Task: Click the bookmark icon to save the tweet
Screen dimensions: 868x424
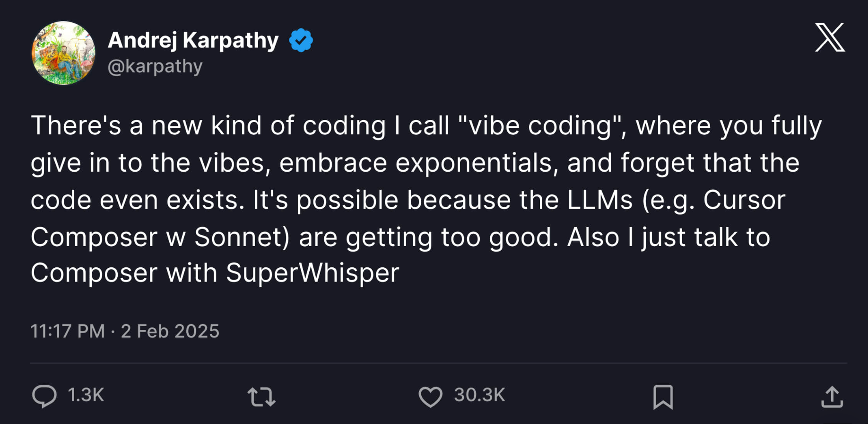Action: [x=663, y=397]
